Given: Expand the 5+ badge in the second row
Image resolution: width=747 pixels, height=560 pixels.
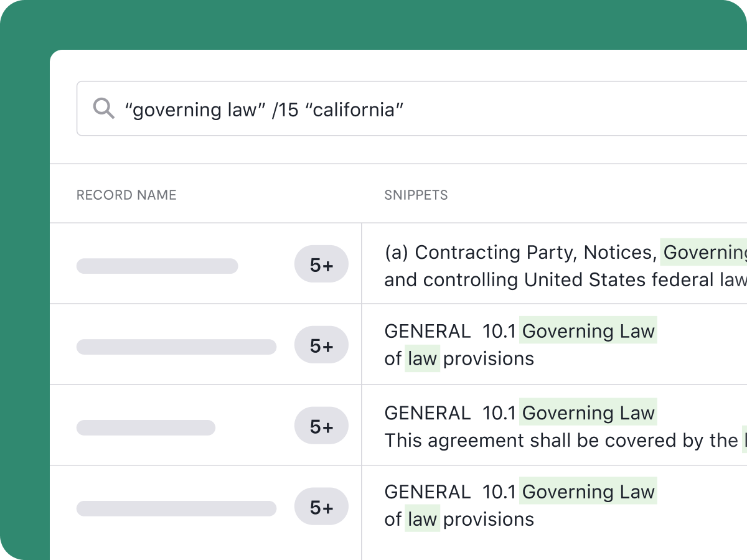Looking at the screenshot, I should pyautogui.click(x=321, y=345).
